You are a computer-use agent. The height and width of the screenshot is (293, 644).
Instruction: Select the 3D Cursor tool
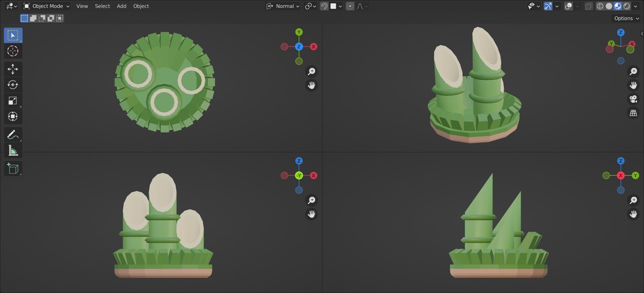13,52
